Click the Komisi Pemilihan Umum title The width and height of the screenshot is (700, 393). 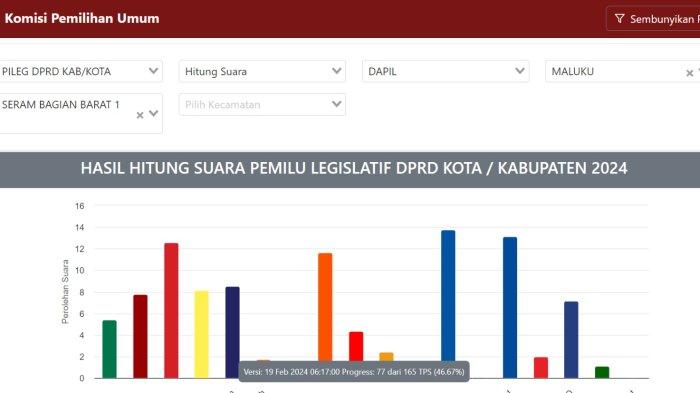coord(82,18)
